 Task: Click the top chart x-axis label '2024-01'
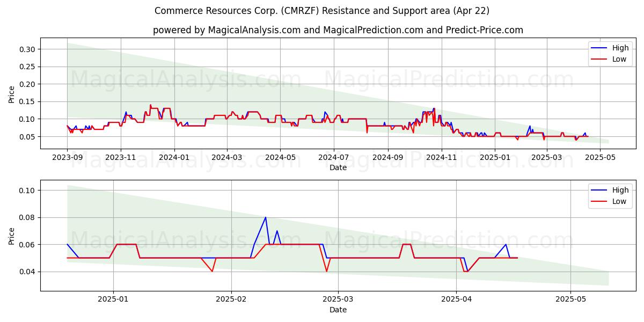[x=174, y=158]
